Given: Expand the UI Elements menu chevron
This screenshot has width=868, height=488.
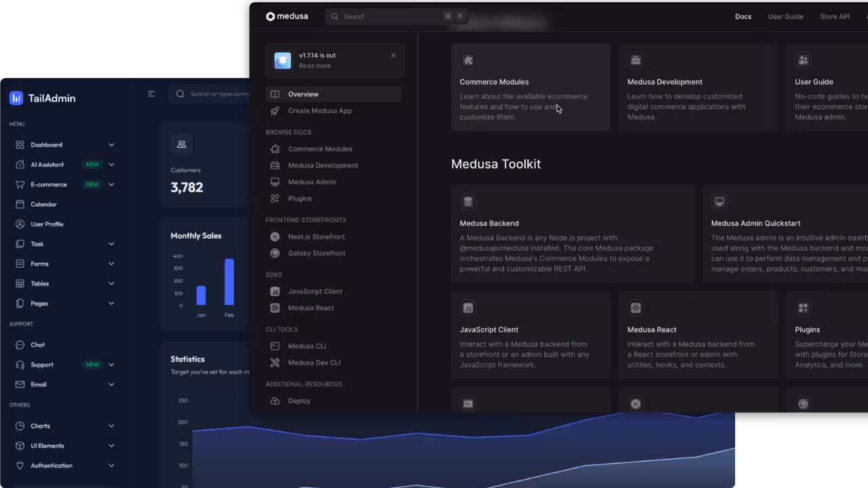Looking at the screenshot, I should pyautogui.click(x=111, y=446).
